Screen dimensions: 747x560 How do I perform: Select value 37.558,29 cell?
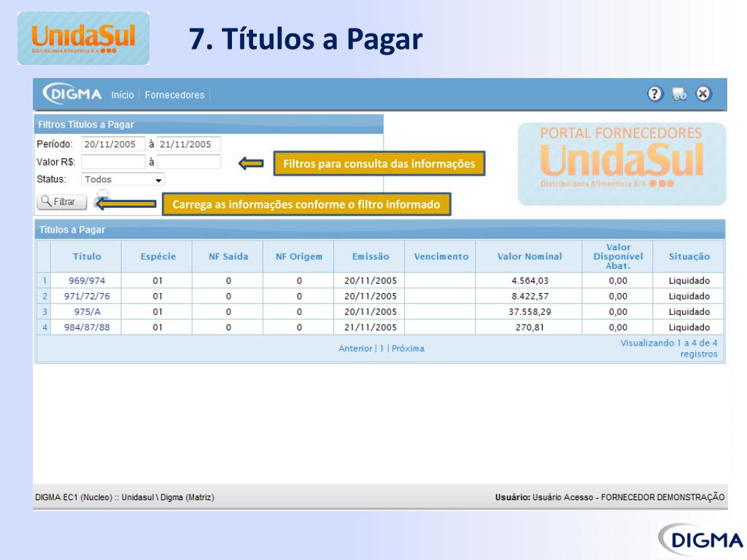tap(529, 312)
